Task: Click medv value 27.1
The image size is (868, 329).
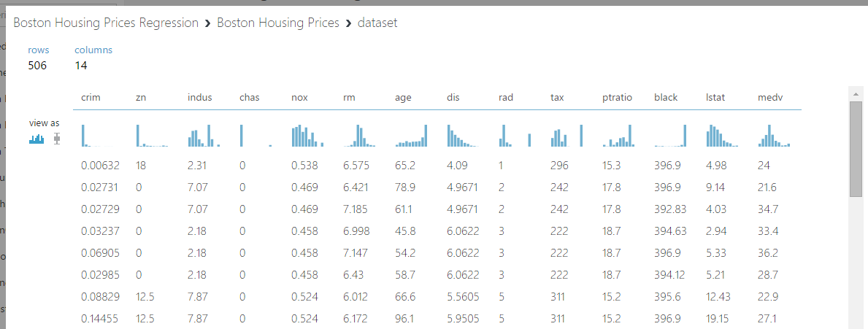Action: (x=768, y=319)
